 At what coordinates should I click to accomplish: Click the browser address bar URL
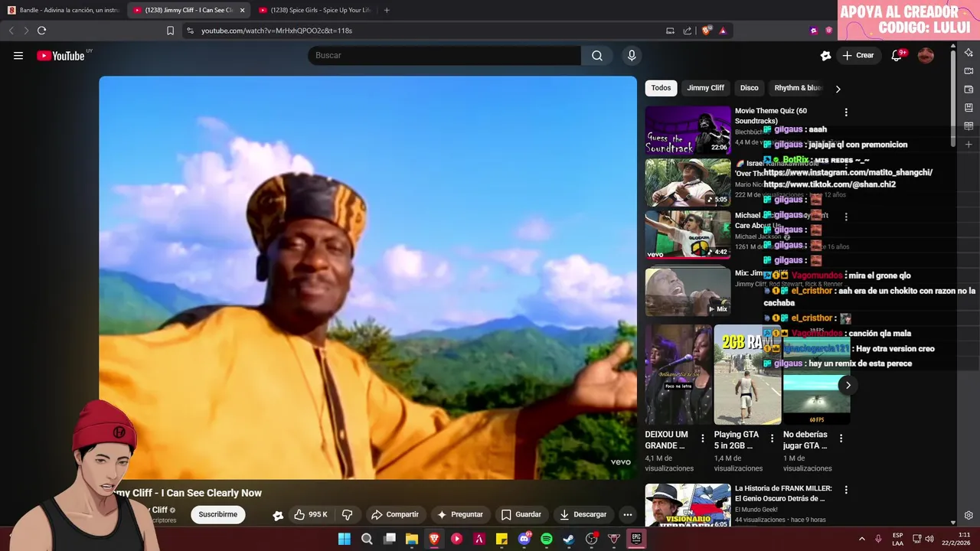pyautogui.click(x=276, y=31)
